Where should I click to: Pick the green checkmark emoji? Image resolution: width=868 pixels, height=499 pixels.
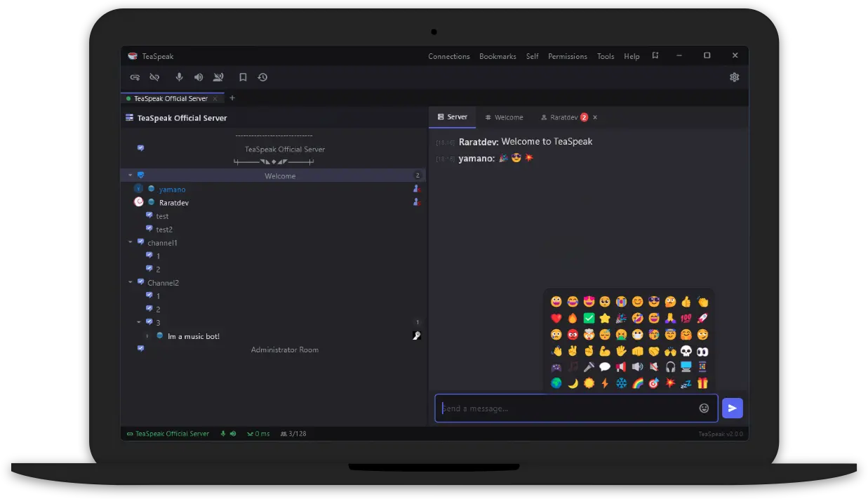coord(589,318)
